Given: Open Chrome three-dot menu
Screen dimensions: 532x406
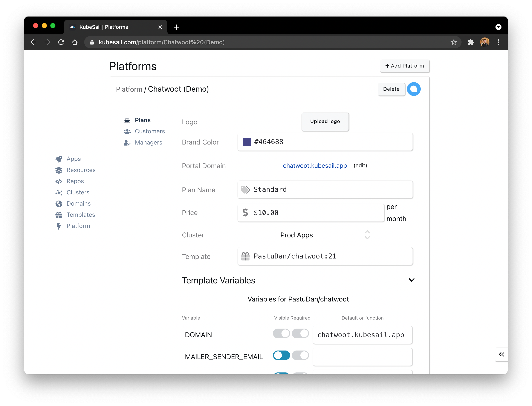Looking at the screenshot, I should point(498,42).
